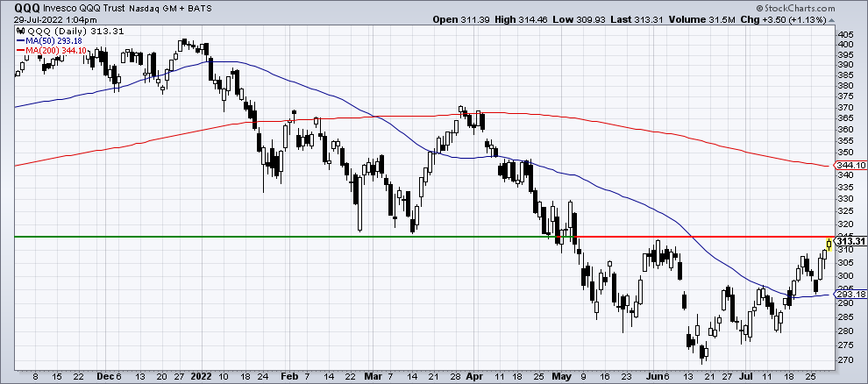Screen dimensions: 868x384
Task: Click the 360 price axis label
Action: pyautogui.click(x=844, y=130)
